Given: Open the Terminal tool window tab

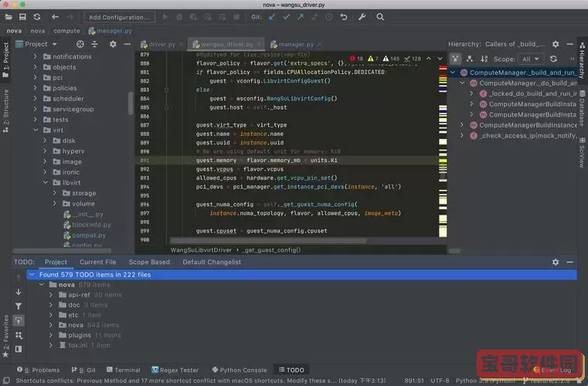Looking at the screenshot, I should [124, 370].
